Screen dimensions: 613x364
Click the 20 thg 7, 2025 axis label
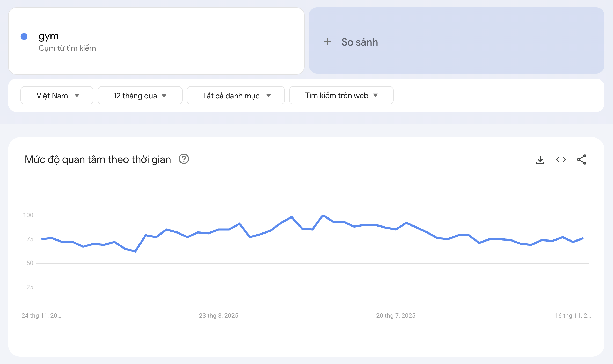point(396,316)
